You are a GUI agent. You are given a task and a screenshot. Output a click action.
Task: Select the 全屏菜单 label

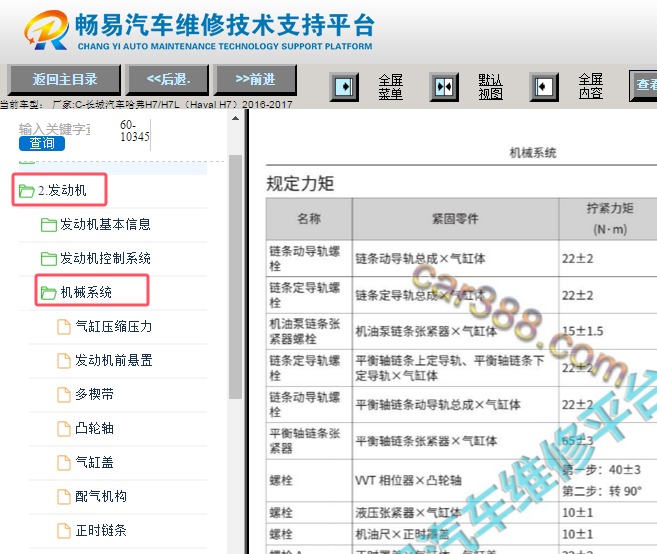pyautogui.click(x=390, y=87)
